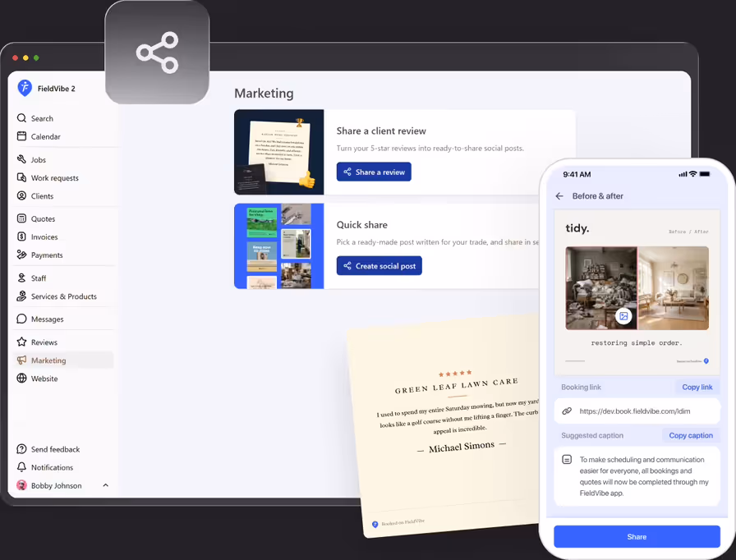This screenshot has width=736, height=560.
Task: Click the 'FieldVibe 2' workspace name
Action: 57,88
